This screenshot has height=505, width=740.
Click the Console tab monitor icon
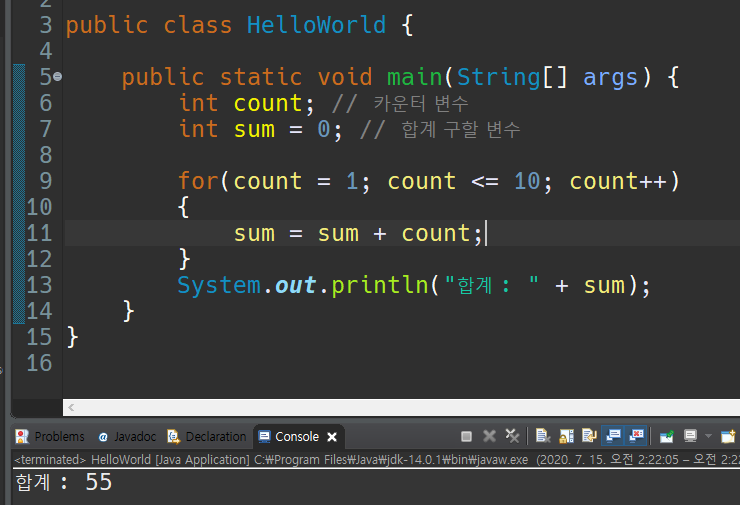(x=264, y=437)
